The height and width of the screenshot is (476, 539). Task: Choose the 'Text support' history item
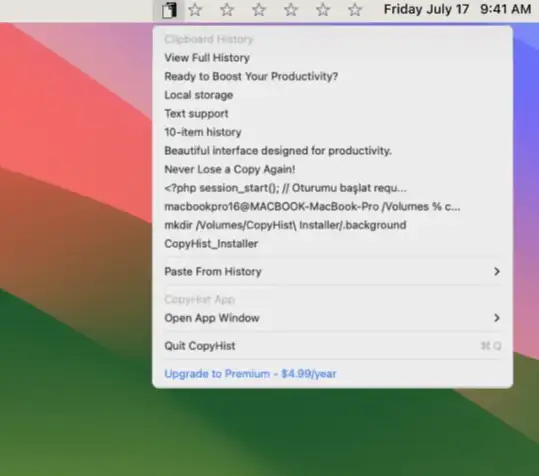332,113
